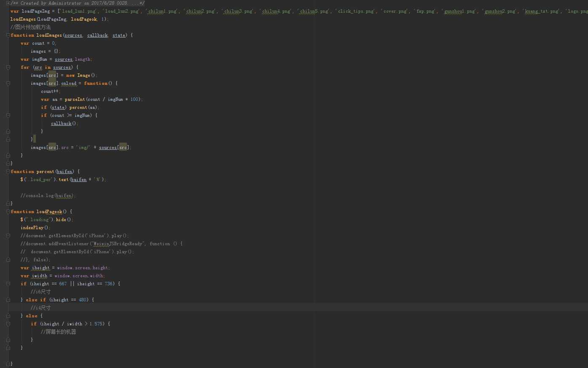Click the count++ statement
This screenshot has height=368, width=588.
point(51,91)
